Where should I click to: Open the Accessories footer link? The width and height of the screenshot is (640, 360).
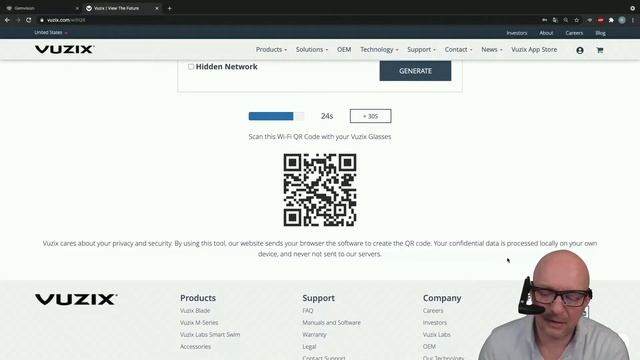pyautogui.click(x=195, y=347)
